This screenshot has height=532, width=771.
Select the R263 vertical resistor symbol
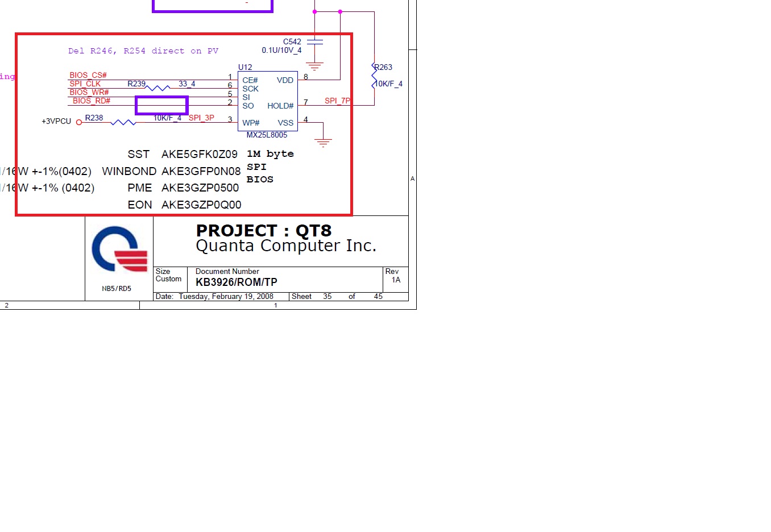coord(374,77)
